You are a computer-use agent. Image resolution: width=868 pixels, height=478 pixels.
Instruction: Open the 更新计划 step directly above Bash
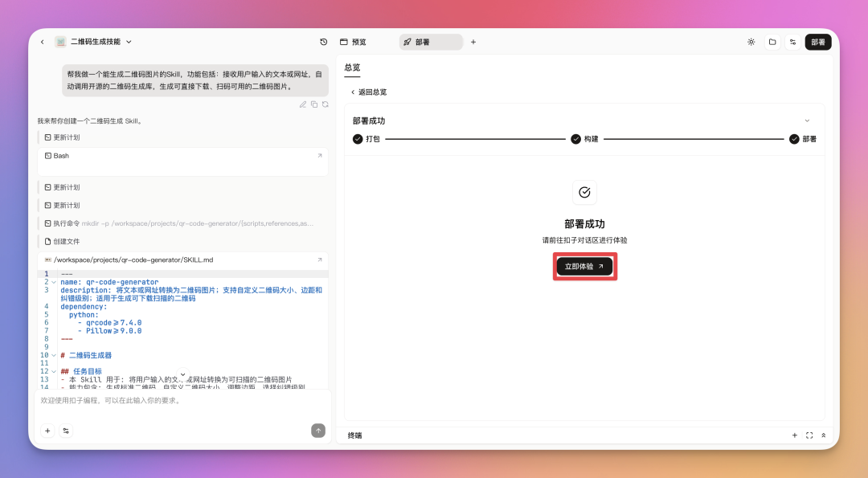point(62,137)
